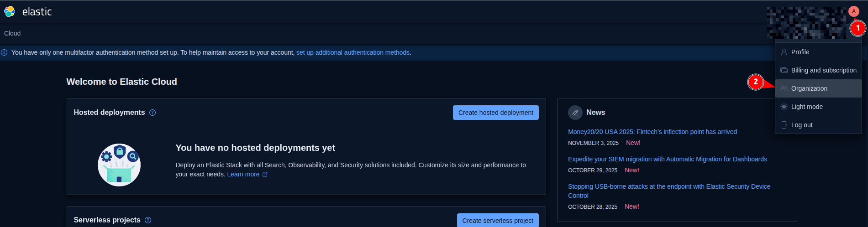
Task: Click the OCTOBER 28, 2025 date
Action: point(593,207)
